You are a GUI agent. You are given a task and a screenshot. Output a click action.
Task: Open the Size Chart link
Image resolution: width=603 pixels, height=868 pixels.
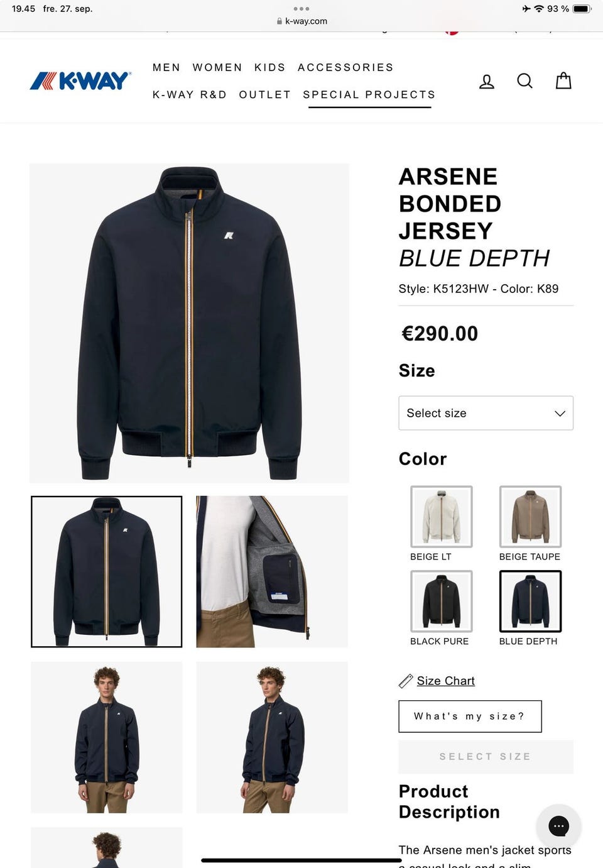[x=446, y=681]
